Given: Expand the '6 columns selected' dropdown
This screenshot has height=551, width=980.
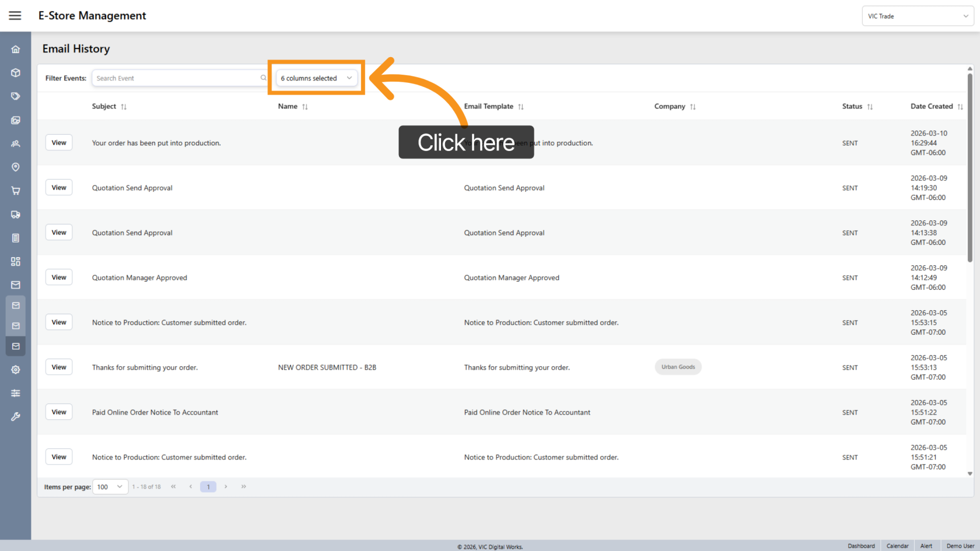Looking at the screenshot, I should click(316, 78).
